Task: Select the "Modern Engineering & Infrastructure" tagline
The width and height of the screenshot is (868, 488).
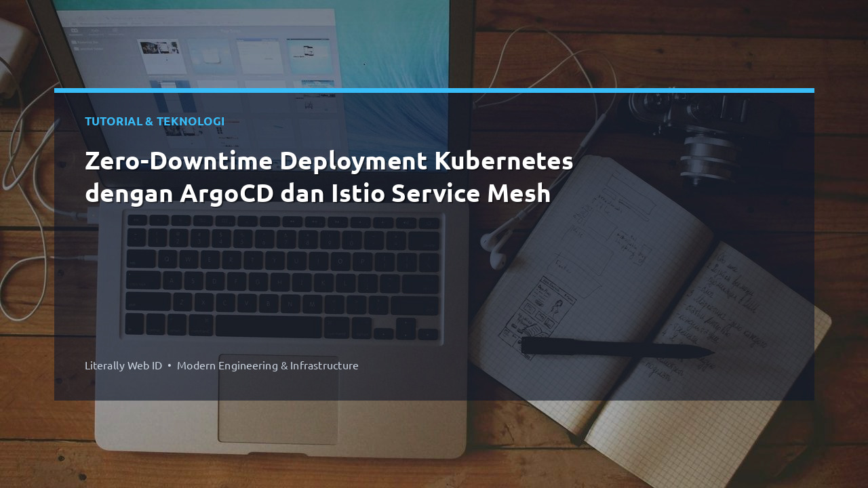Action: [x=268, y=365]
